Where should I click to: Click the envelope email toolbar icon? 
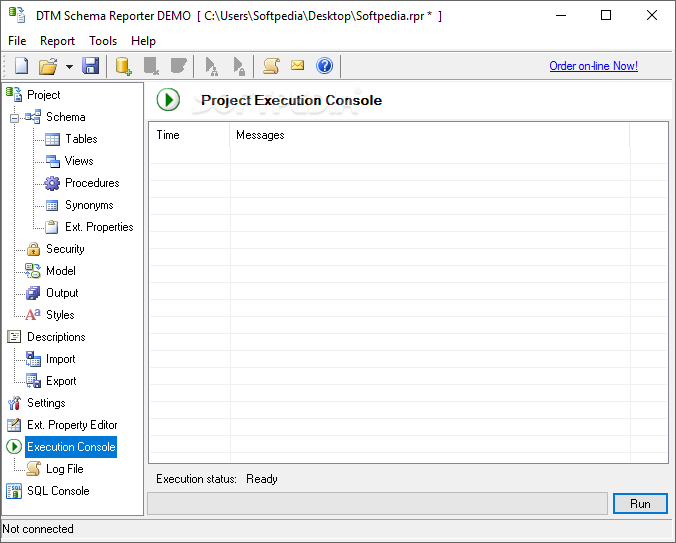297,65
